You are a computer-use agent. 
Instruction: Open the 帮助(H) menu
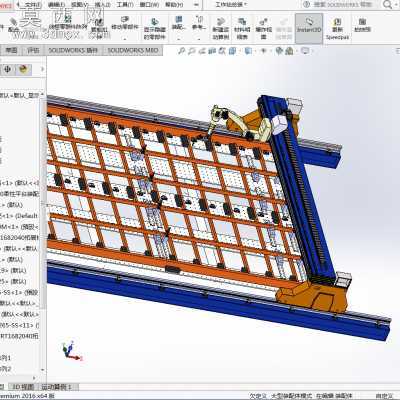pos(174,4)
